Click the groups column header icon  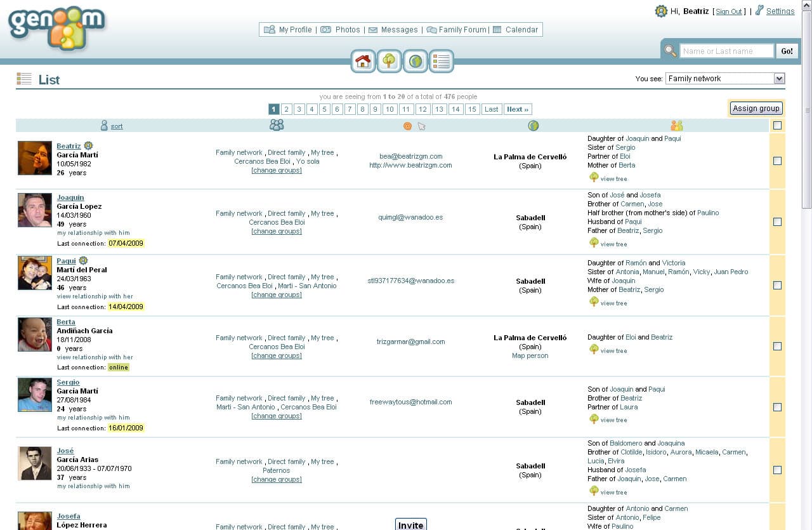tap(277, 126)
